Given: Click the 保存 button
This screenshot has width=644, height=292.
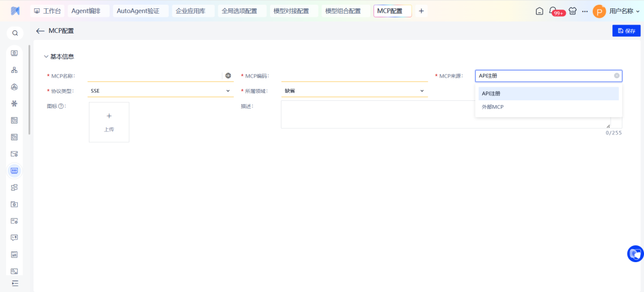Looking at the screenshot, I should coord(626,31).
